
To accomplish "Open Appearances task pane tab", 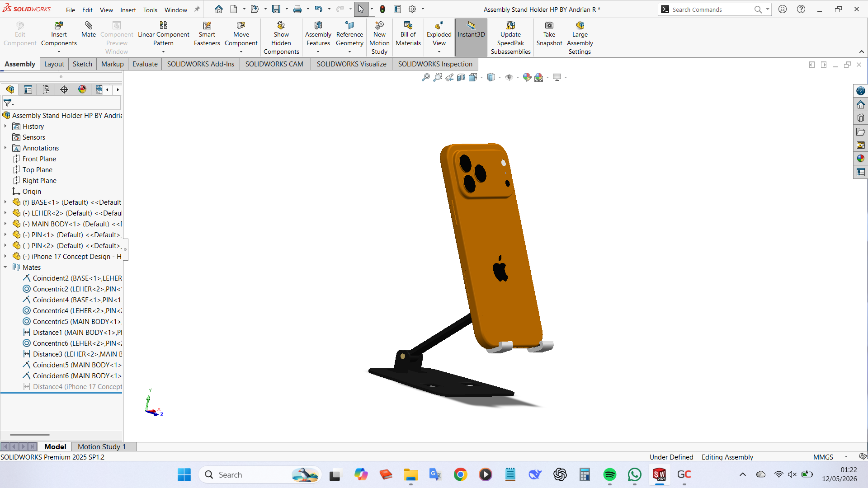I will point(860,159).
